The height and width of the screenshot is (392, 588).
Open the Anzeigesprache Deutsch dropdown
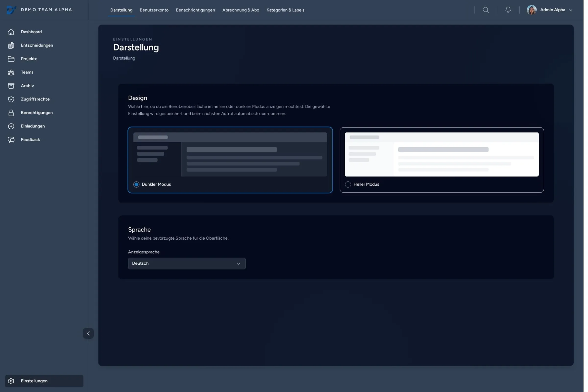[186, 264]
